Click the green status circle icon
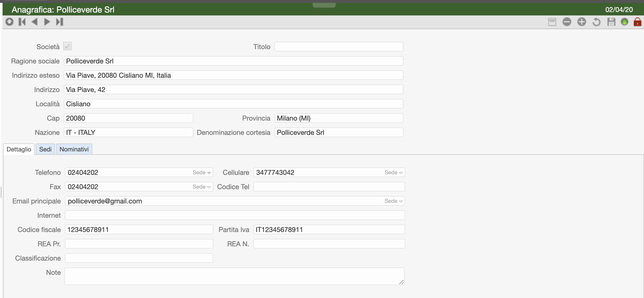This screenshot has height=298, width=644. tap(625, 22)
